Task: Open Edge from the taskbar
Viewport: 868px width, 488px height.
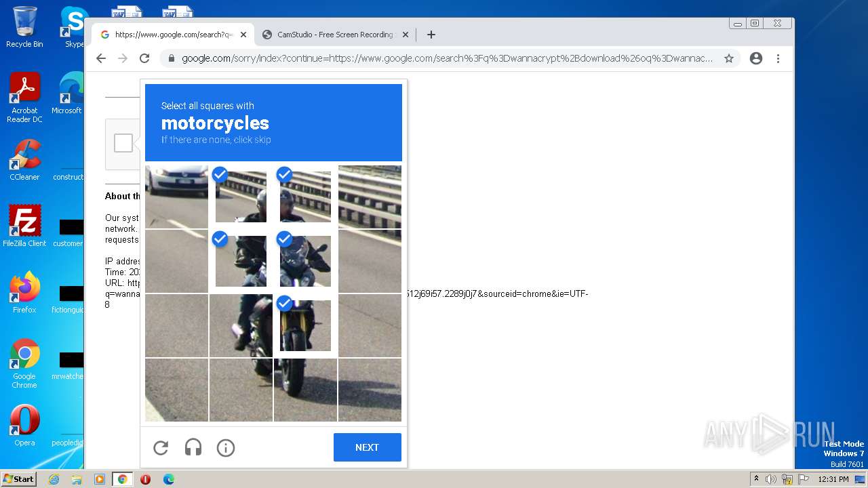Action: click(x=168, y=479)
